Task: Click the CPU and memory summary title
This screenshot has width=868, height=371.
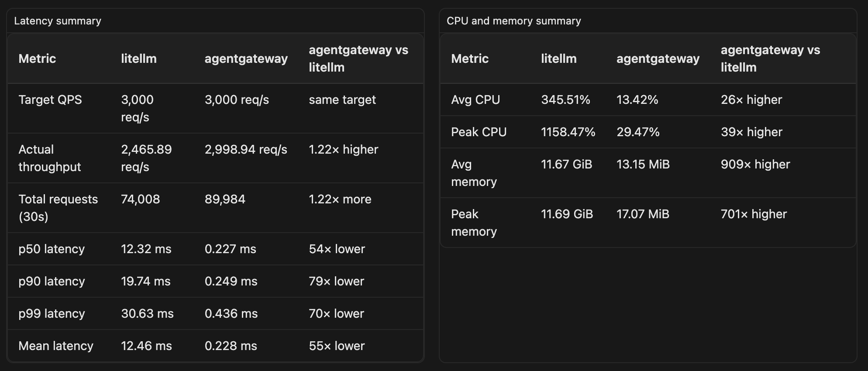Action: point(513,21)
